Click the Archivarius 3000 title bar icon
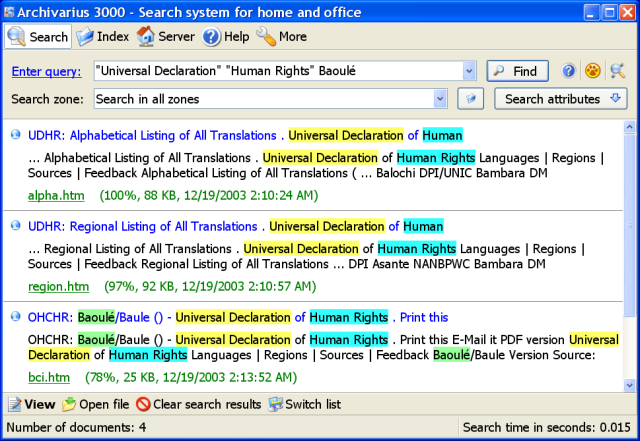This screenshot has height=441, width=640. [x=9, y=12]
